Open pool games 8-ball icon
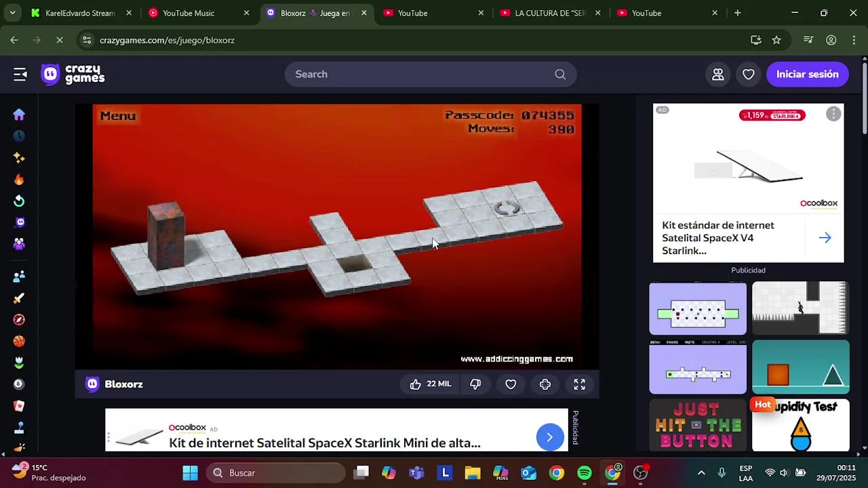868x488 pixels. click(19, 384)
